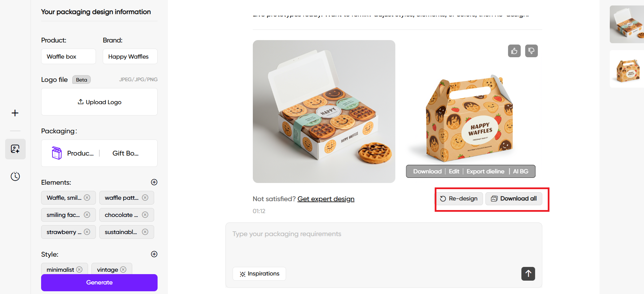
Task: Select Export dieline option on the image
Action: pyautogui.click(x=485, y=171)
